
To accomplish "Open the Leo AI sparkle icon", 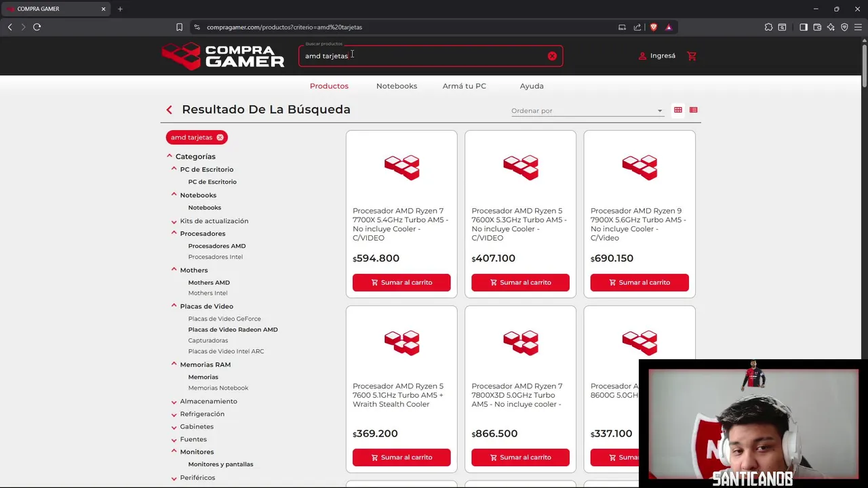I will click(x=831, y=27).
